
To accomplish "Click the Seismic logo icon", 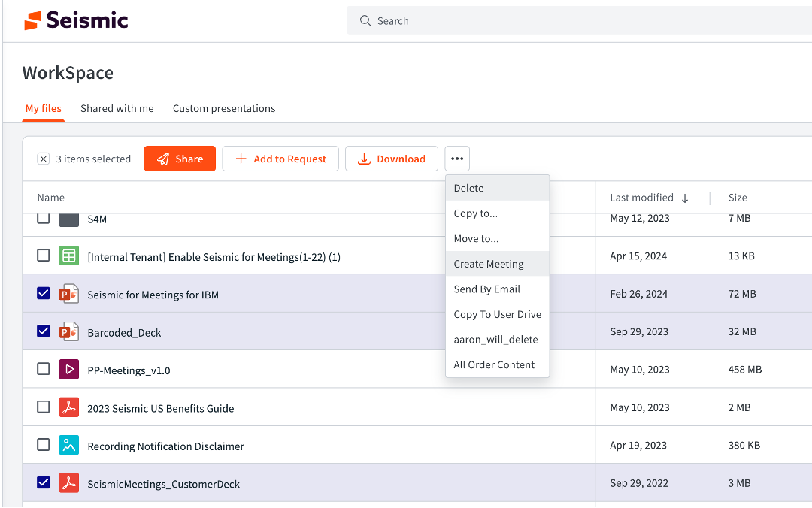I will (32, 21).
